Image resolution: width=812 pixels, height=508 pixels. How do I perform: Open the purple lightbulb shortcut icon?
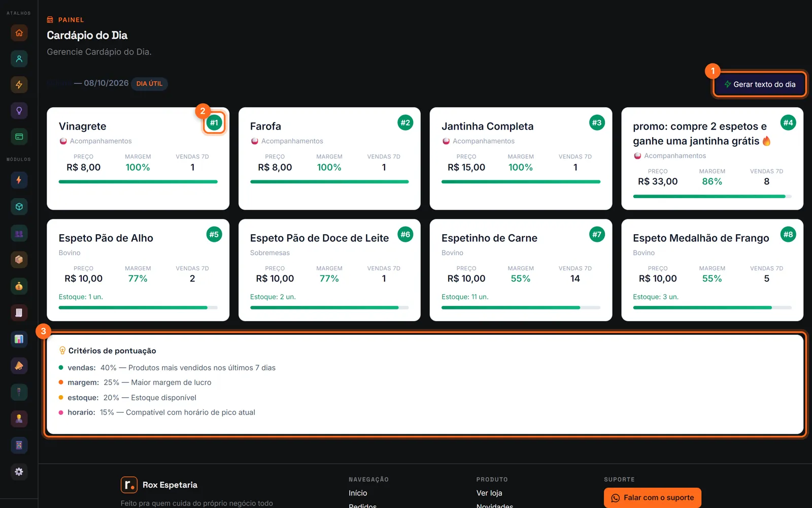[19, 111]
